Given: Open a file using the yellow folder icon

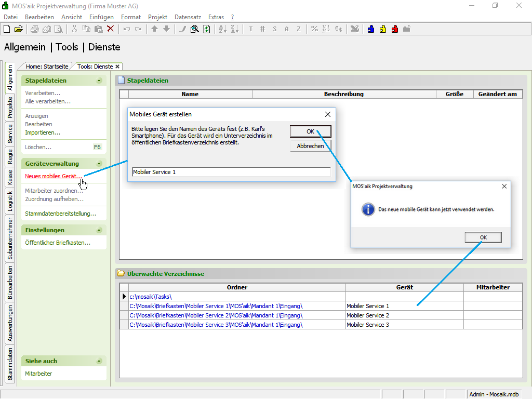Looking at the screenshot, I should coord(19,29).
